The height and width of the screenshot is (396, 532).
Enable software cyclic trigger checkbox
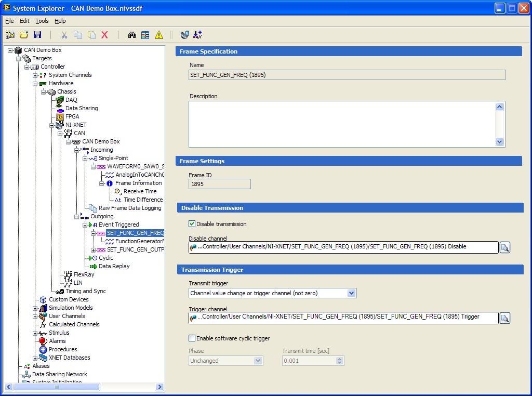192,338
